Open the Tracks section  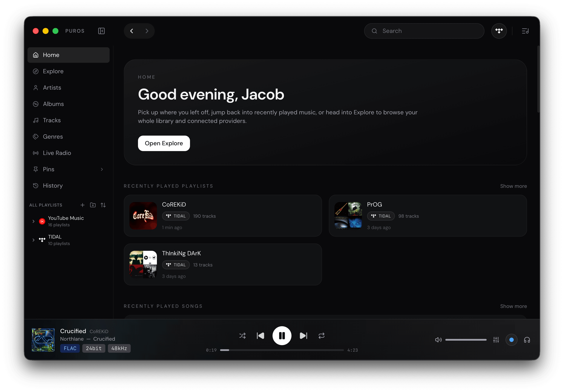pyautogui.click(x=69, y=120)
